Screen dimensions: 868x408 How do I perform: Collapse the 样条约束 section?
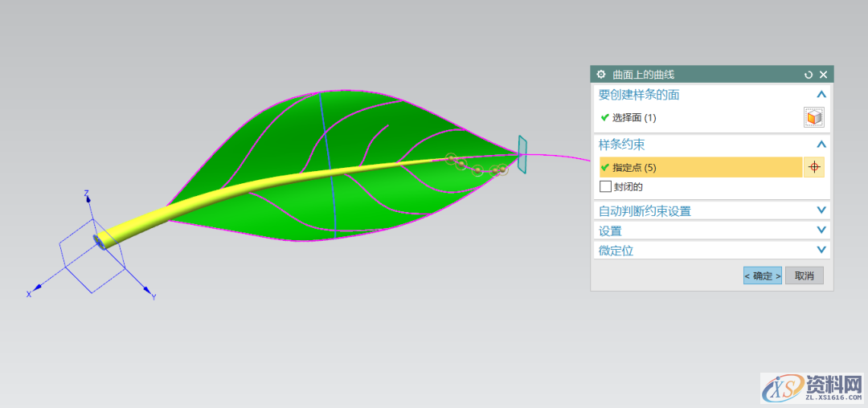point(821,145)
